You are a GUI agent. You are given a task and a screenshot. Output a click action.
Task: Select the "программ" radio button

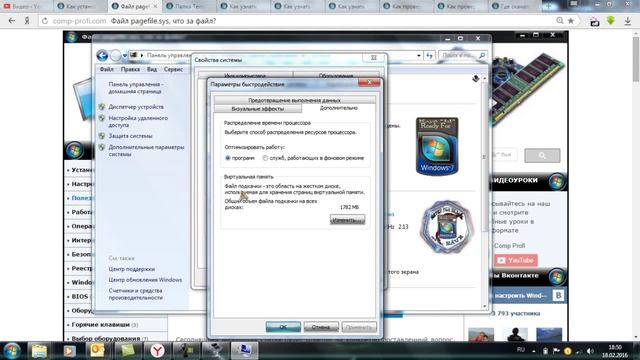click(x=228, y=158)
